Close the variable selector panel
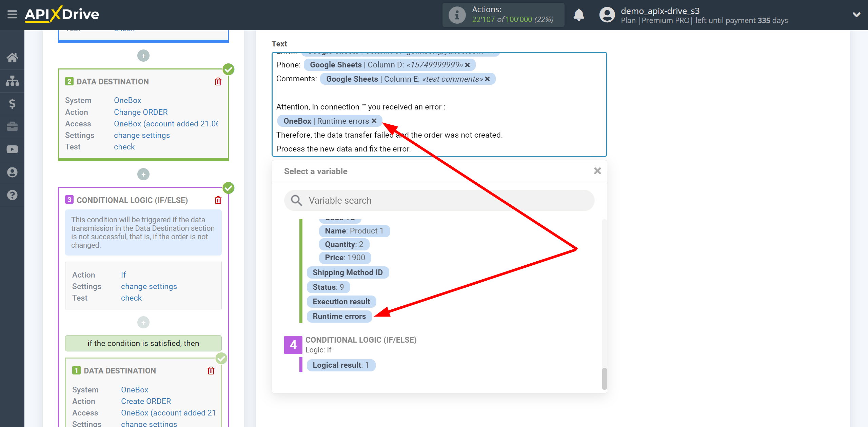Screen dimensions: 868x427 (x=597, y=171)
